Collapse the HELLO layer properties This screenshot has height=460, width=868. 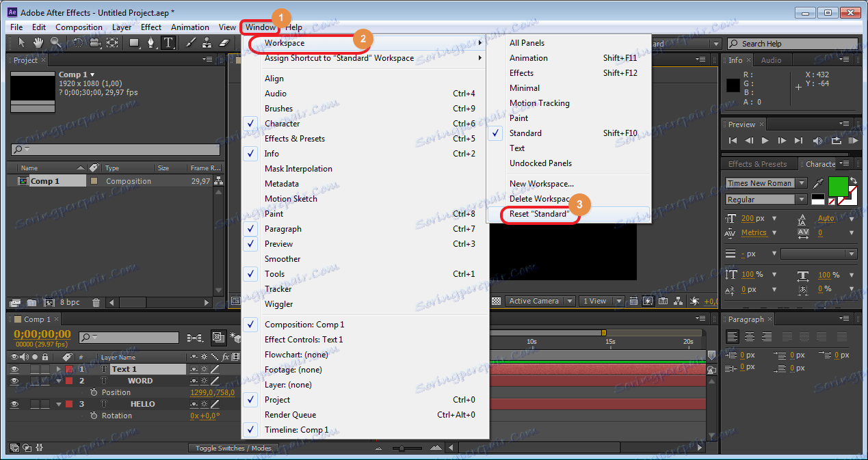(58, 404)
